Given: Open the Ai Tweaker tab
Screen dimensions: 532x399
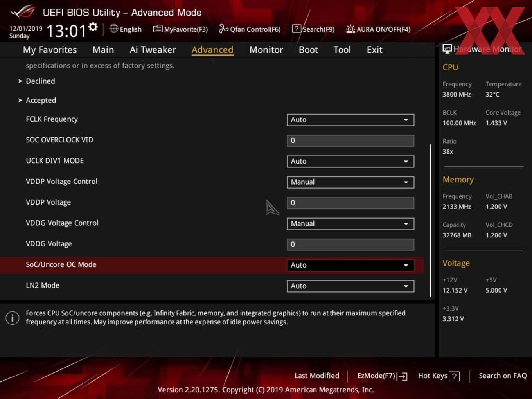Looking at the screenshot, I should (x=153, y=50).
